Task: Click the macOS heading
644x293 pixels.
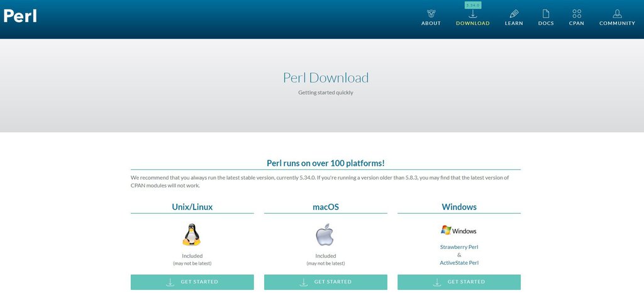Action: (326, 207)
